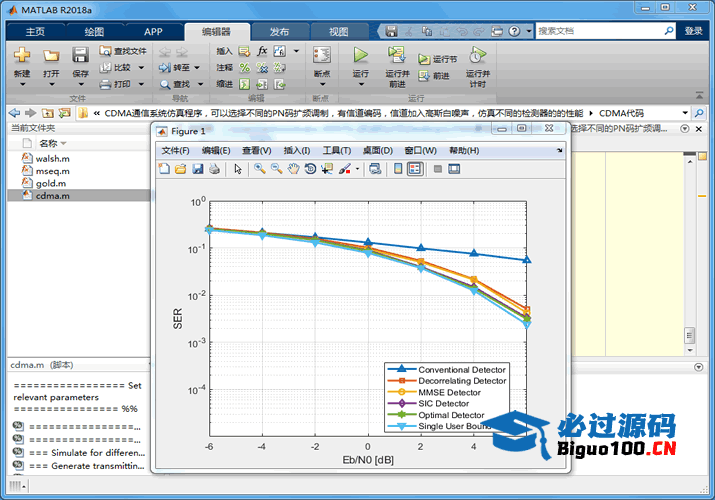Click the up-one-folder icon
This screenshot has width=715, height=500.
point(47,113)
